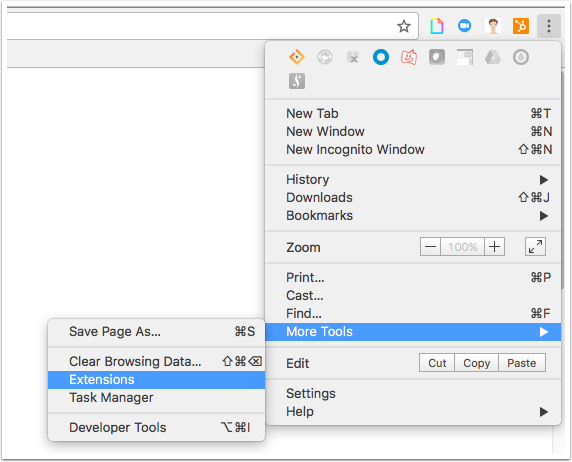Decrease zoom with the minus button
Viewport: 572px width, 462px height.
click(430, 247)
